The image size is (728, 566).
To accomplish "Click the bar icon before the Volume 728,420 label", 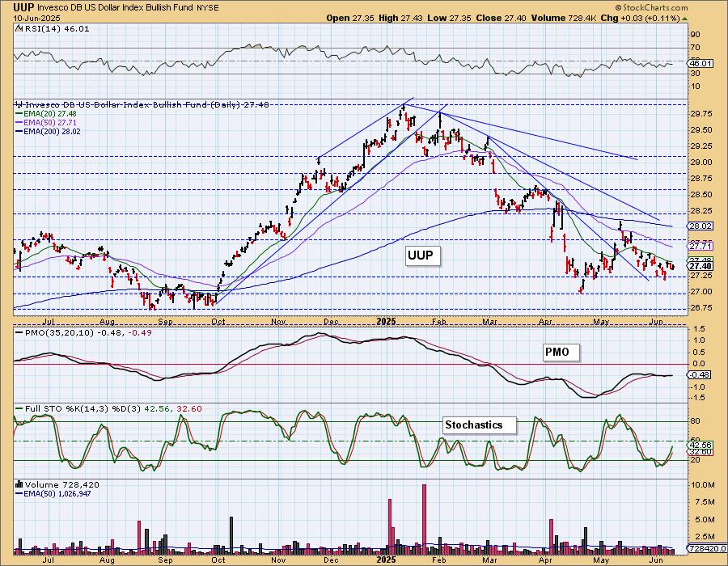I will [x=19, y=485].
